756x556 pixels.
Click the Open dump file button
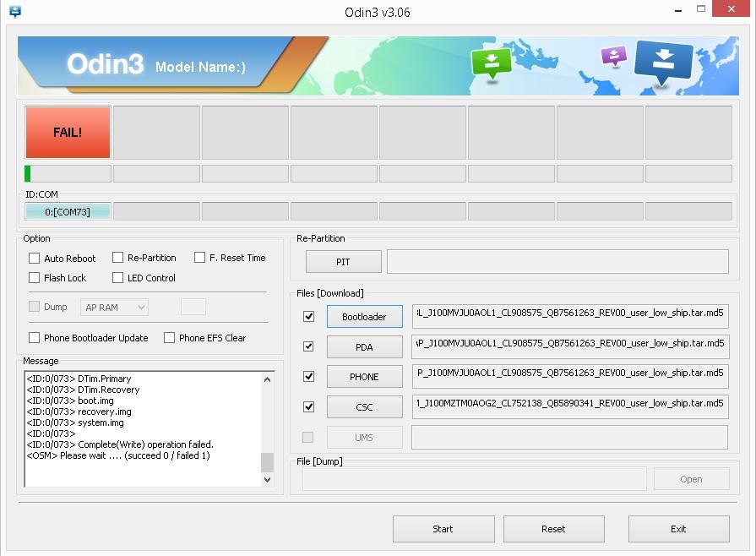[692, 479]
